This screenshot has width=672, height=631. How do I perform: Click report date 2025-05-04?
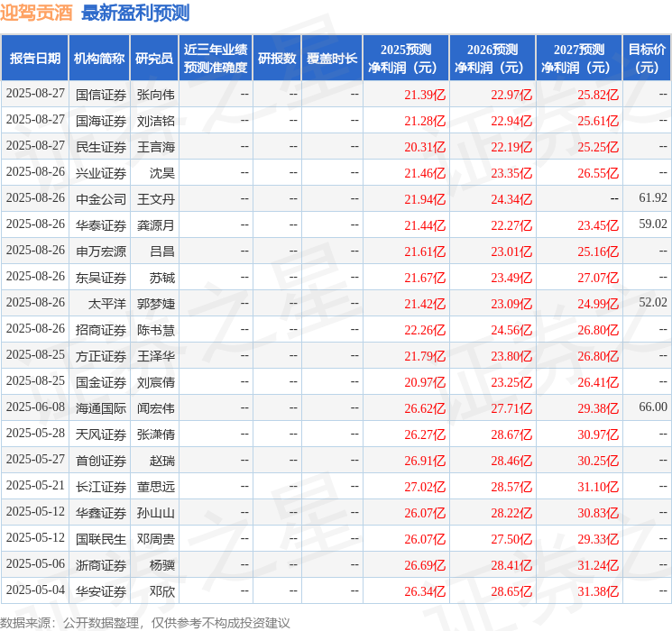[x=35, y=590]
